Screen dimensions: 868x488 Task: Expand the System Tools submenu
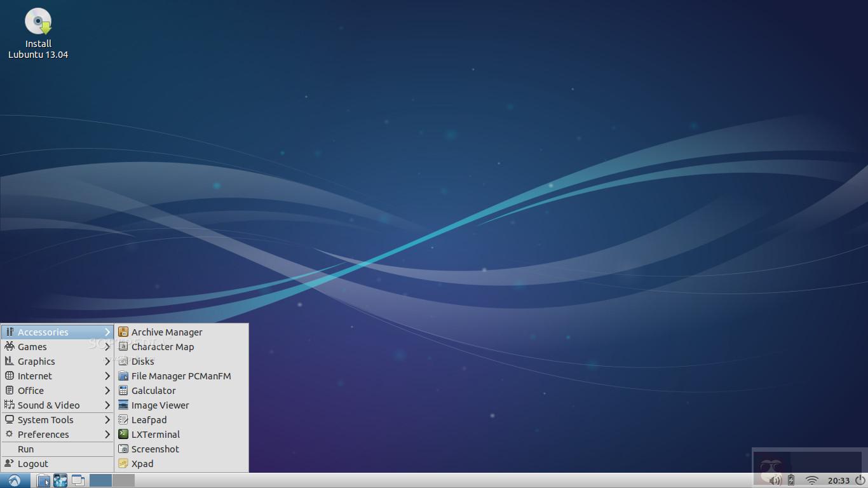pos(46,419)
